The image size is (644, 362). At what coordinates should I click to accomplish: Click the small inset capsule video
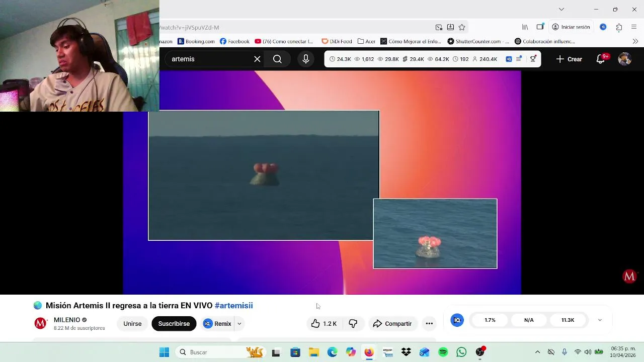point(435,234)
